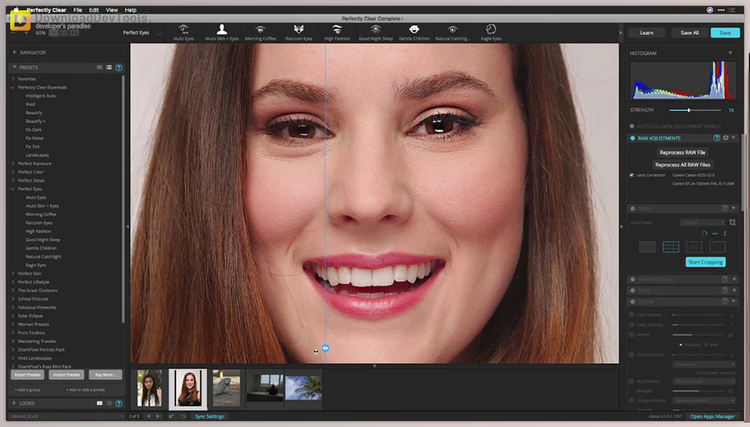This screenshot has height=427, width=750.
Task: Click the Save All button
Action: (x=690, y=33)
